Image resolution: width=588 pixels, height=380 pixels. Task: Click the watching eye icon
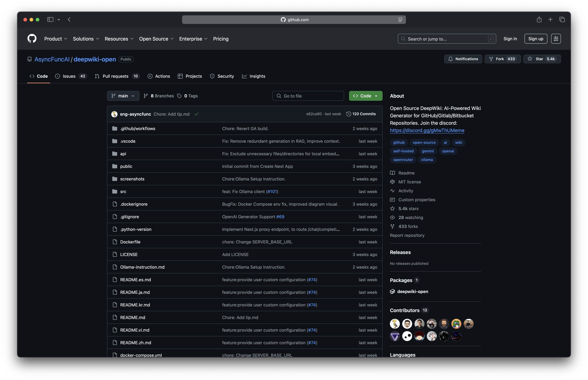(392, 217)
